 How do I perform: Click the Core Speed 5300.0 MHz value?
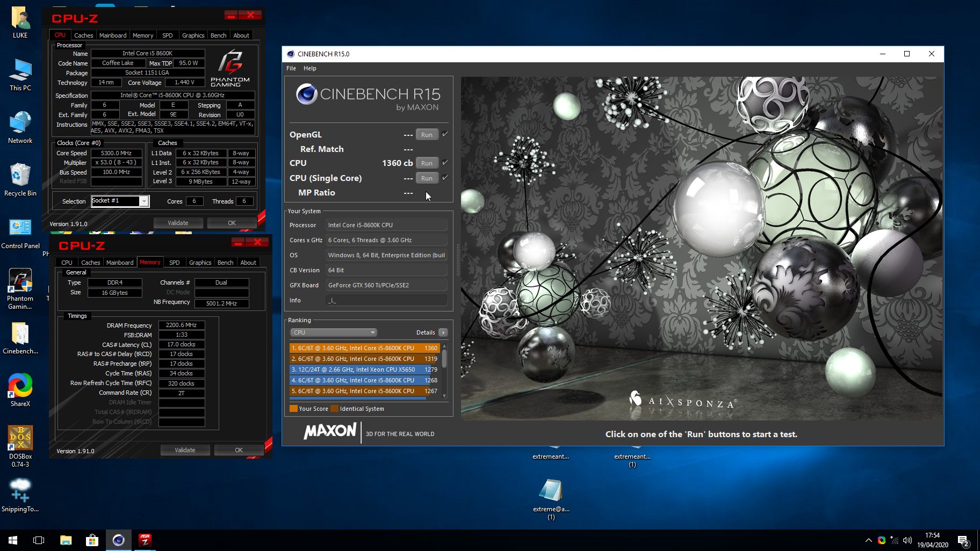(117, 153)
